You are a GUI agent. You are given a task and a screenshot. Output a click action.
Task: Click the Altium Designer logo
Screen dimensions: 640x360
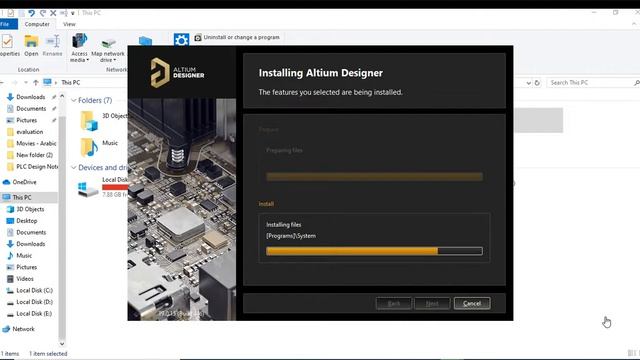177,73
